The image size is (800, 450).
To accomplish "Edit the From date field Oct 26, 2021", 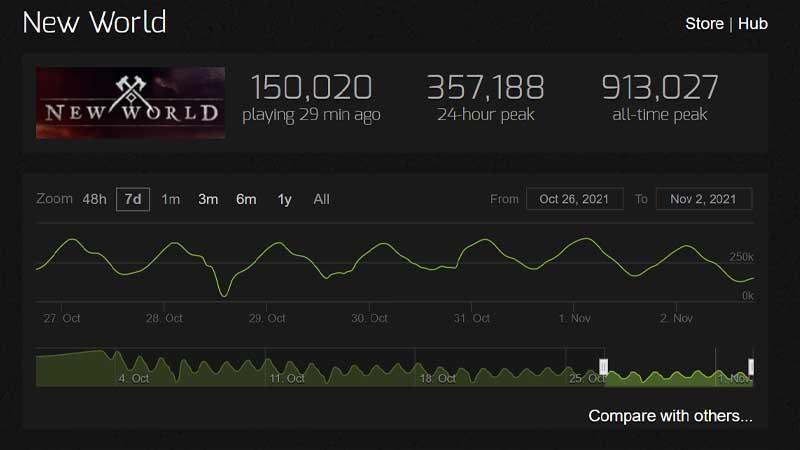I will [x=574, y=199].
